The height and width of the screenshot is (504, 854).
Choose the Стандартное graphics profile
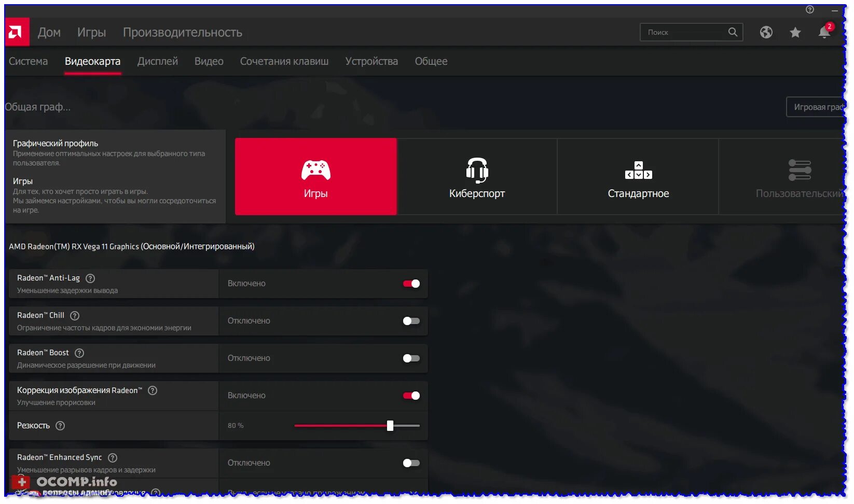point(639,176)
